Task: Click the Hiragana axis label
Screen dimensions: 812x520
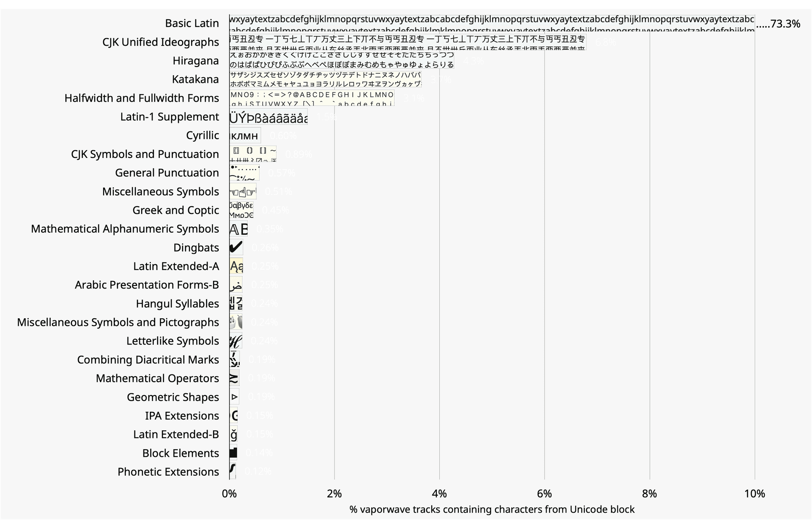Action: pyautogui.click(x=196, y=61)
